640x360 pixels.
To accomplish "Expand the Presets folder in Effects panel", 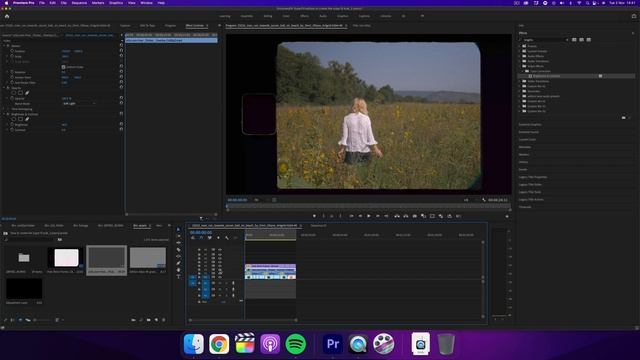I will point(520,46).
